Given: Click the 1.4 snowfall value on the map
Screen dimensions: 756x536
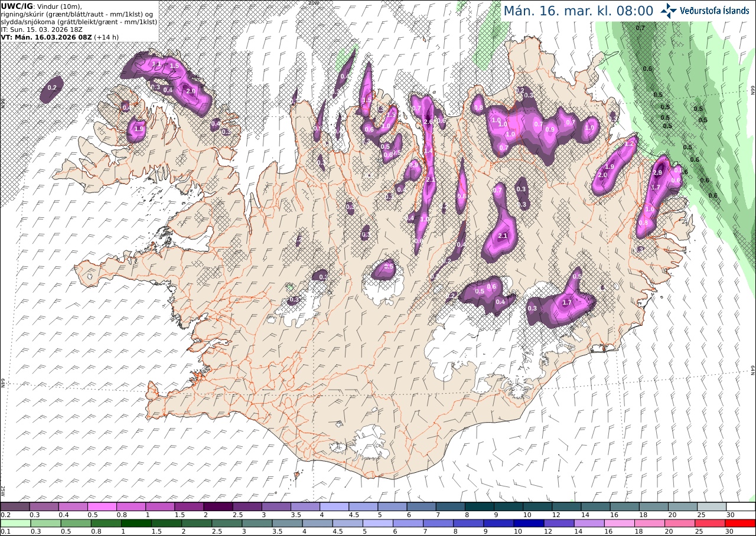Looking at the screenshot, I should click(x=429, y=151).
